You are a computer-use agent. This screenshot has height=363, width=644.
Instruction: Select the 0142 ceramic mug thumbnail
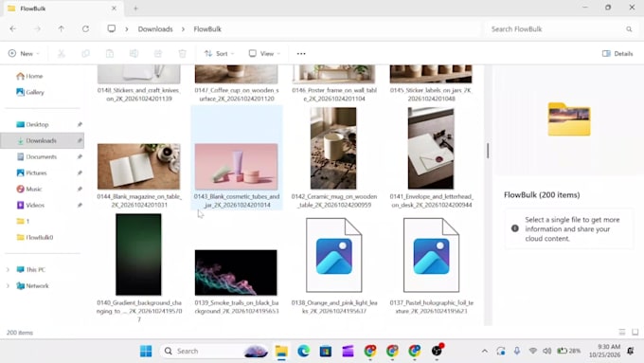click(x=333, y=149)
